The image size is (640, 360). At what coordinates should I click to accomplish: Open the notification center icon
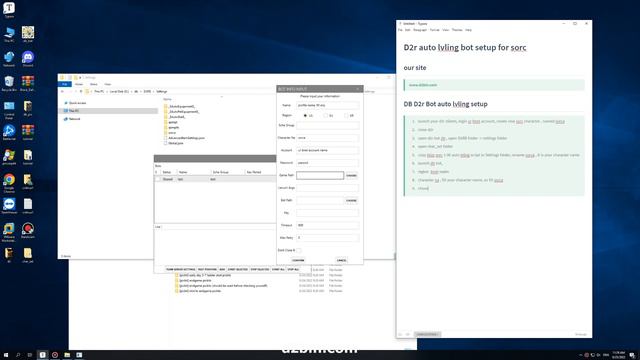tap(632, 355)
